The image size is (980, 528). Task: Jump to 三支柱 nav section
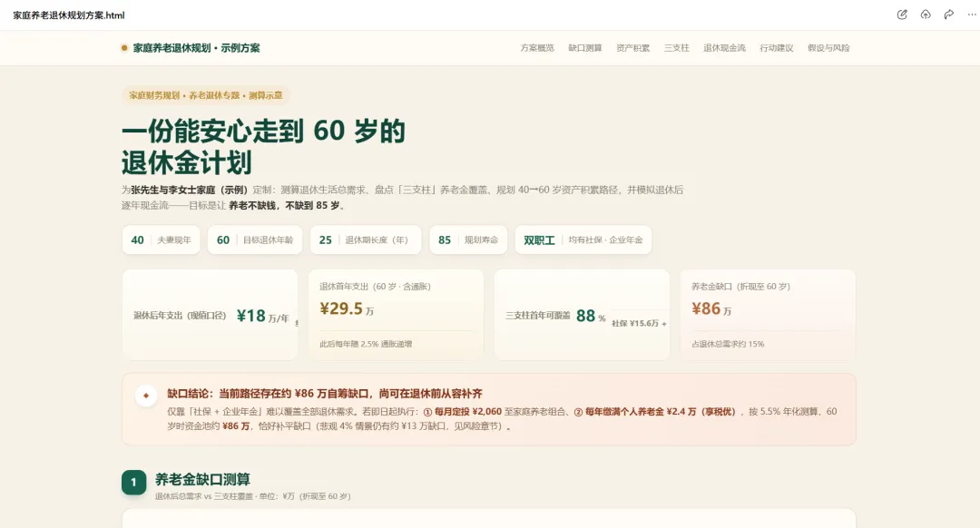(676, 48)
